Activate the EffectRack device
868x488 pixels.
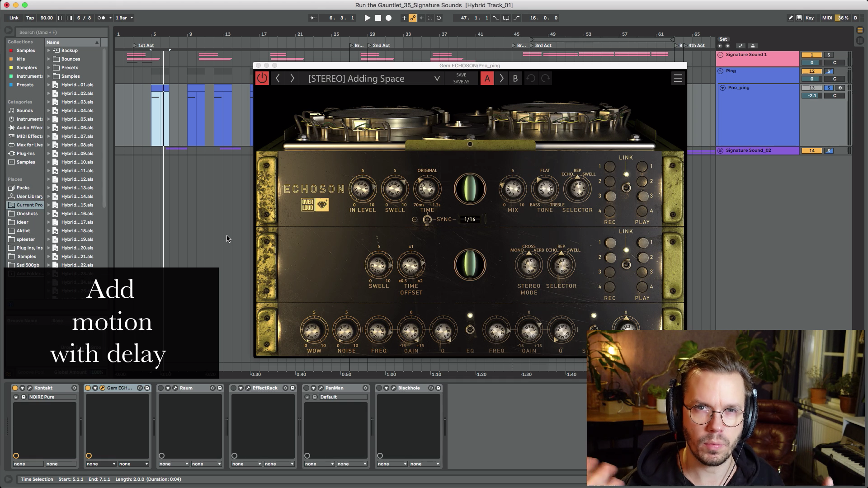(x=233, y=388)
